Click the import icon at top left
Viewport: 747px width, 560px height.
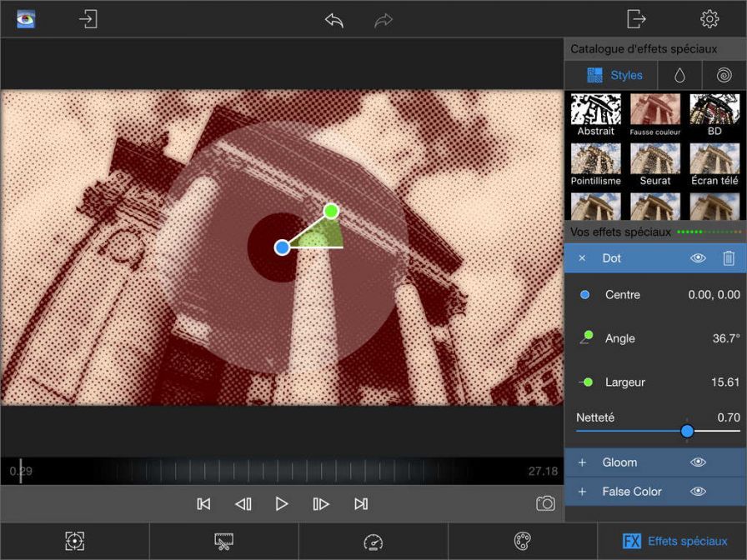coord(88,19)
